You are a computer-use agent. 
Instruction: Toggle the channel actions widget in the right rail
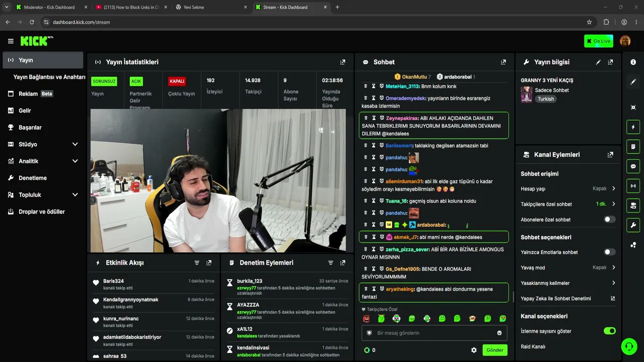pyautogui.click(x=633, y=206)
